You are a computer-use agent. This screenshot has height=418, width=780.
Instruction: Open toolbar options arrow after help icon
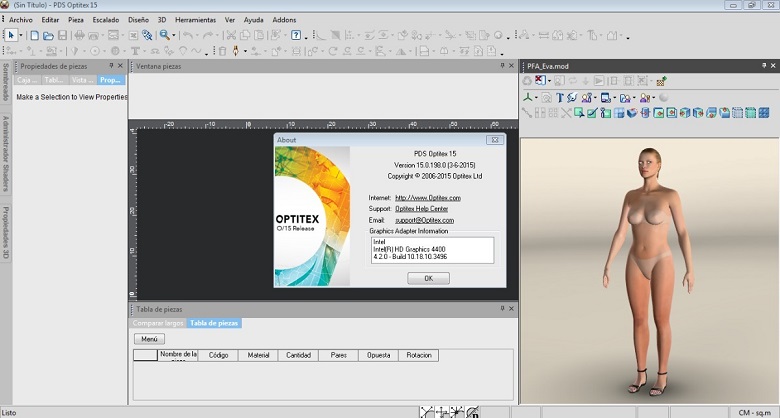(x=306, y=37)
